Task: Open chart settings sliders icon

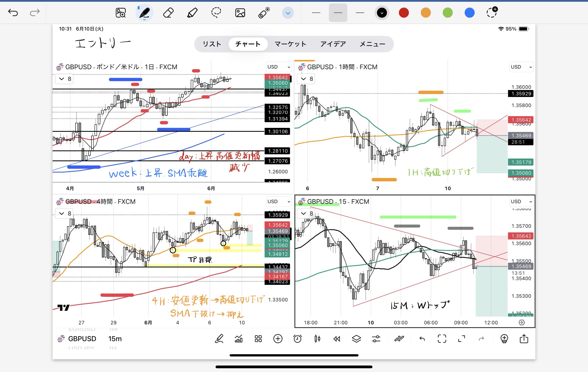Action: (x=376, y=339)
